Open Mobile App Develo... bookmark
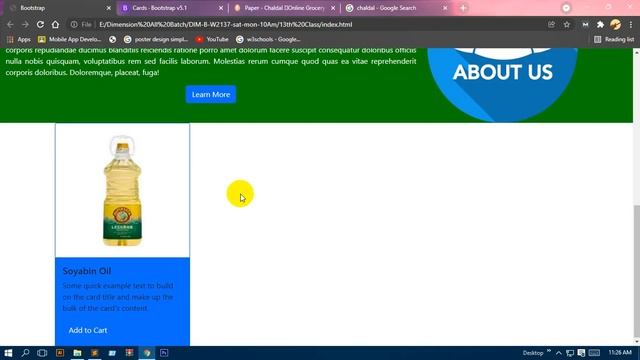This screenshot has width=640, height=360. (x=69, y=39)
